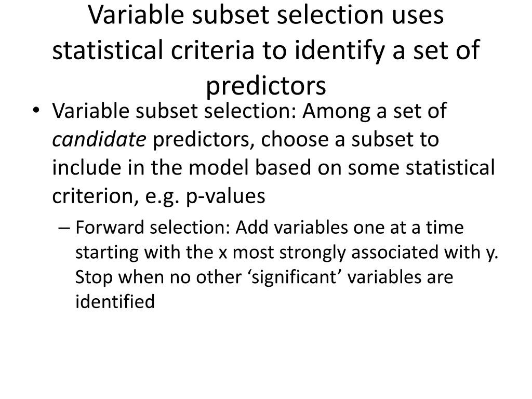This screenshot has width=532, height=399.
Task: Click the word 'p-values'
Action: click(x=225, y=197)
